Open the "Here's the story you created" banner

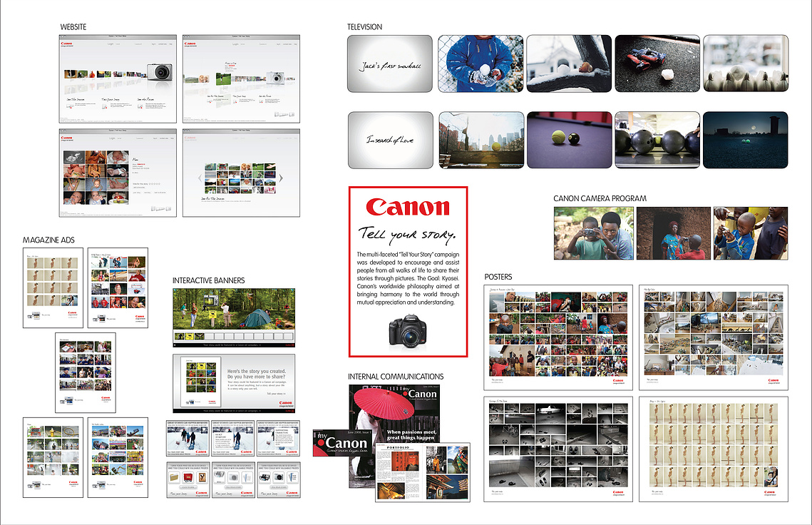pyautogui.click(x=234, y=384)
